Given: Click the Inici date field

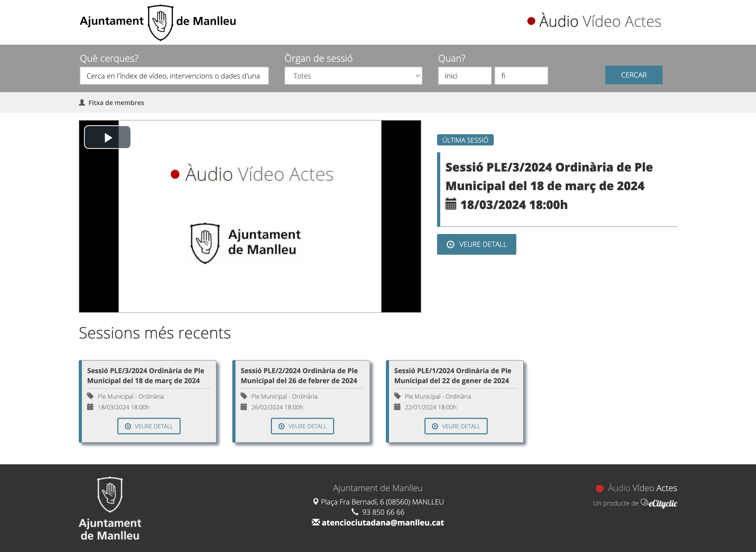Looking at the screenshot, I should [464, 76].
